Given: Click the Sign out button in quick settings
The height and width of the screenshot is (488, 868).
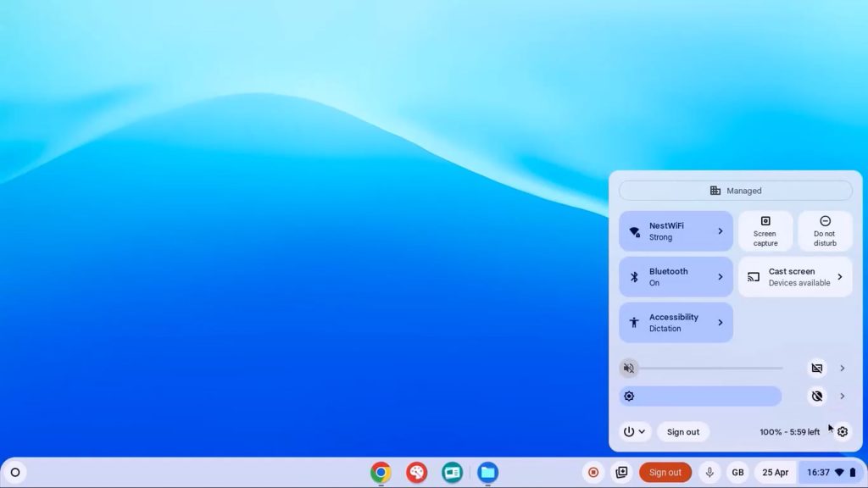Looking at the screenshot, I should point(683,432).
